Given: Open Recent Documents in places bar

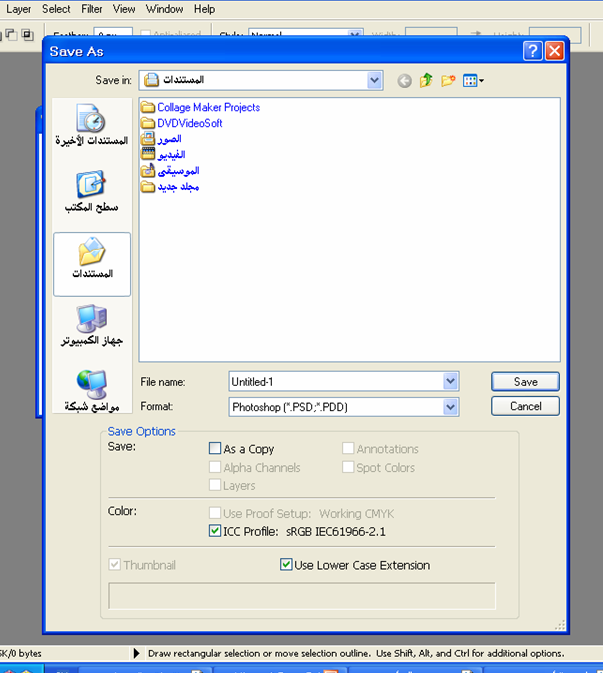Looking at the screenshot, I should click(91, 127).
